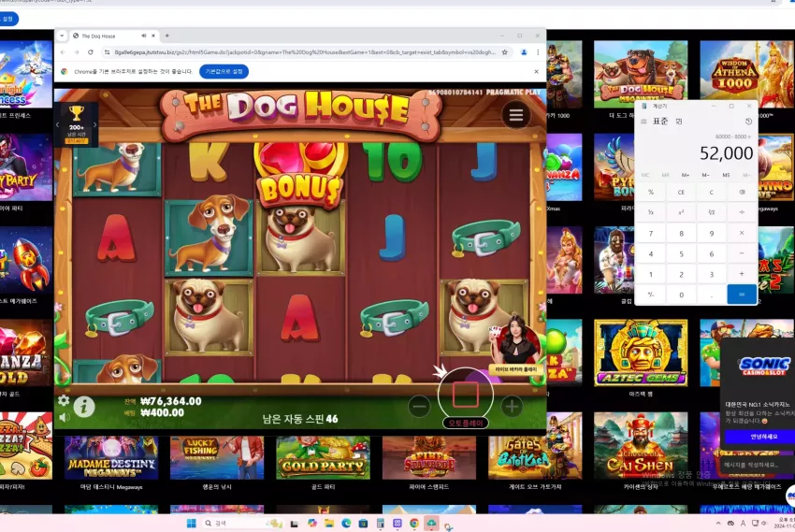Stop autoplay with the red square button
The image size is (795, 532).
466,395
